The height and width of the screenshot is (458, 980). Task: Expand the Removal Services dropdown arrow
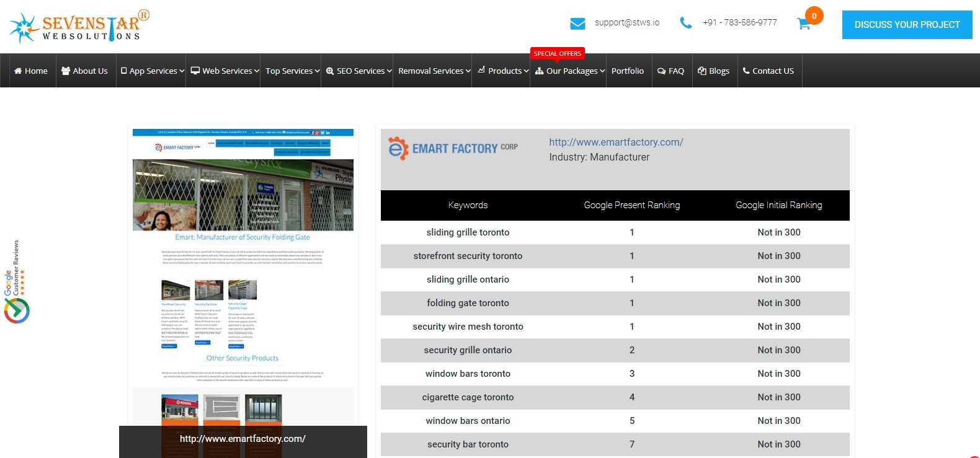point(468,71)
